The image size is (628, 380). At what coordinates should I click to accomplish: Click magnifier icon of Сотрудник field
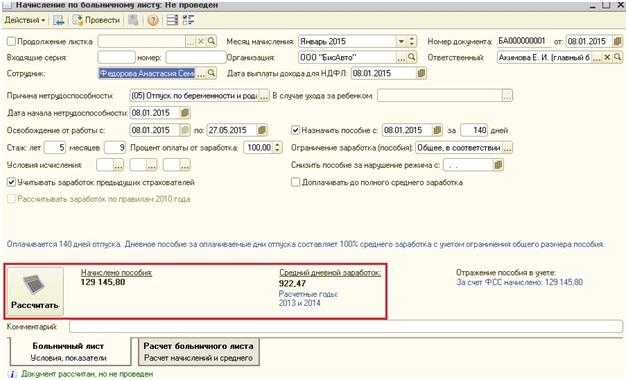(x=211, y=73)
